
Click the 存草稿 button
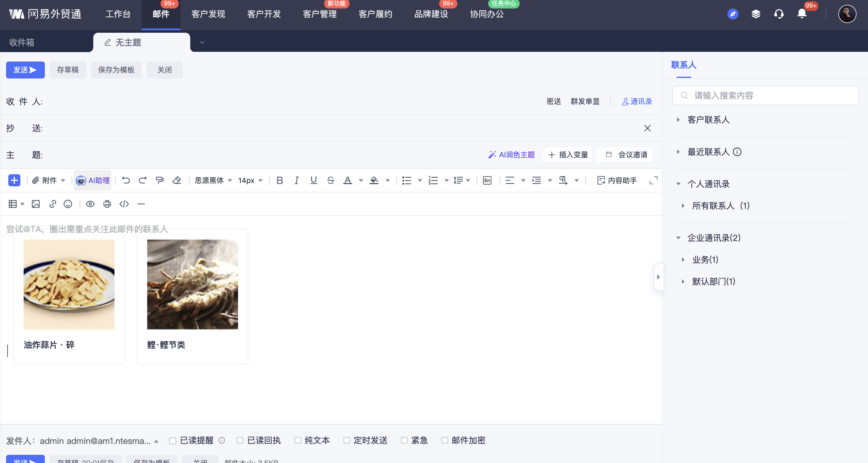pyautogui.click(x=68, y=70)
